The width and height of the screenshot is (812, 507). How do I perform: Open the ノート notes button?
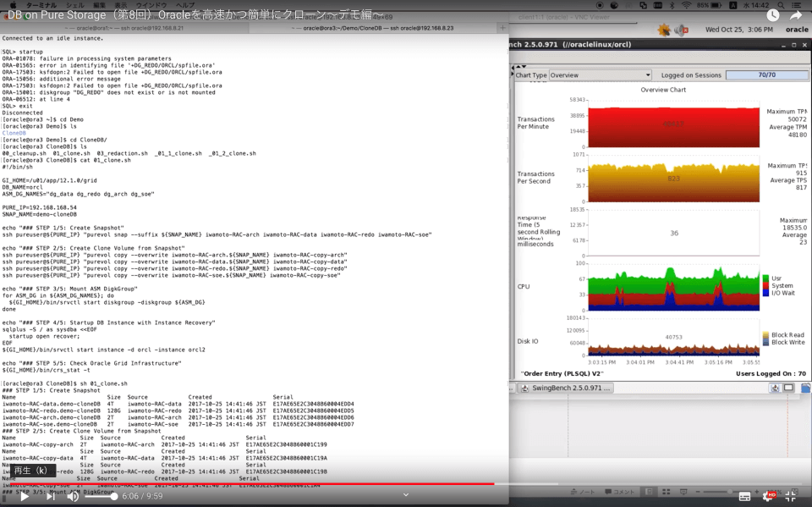tap(583, 492)
